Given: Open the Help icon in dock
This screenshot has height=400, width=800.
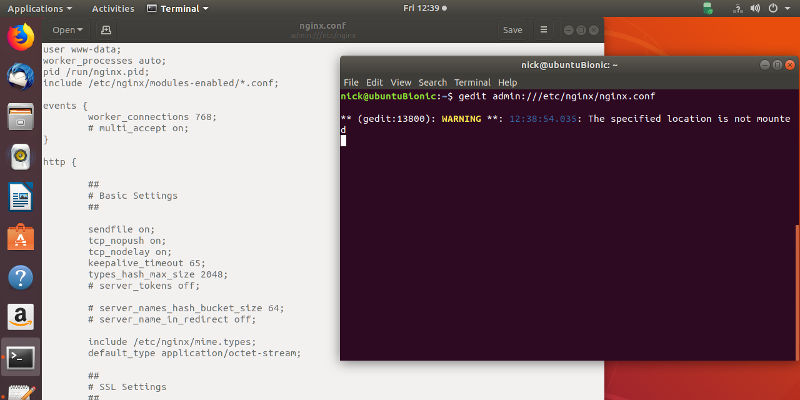Looking at the screenshot, I should tap(20, 277).
